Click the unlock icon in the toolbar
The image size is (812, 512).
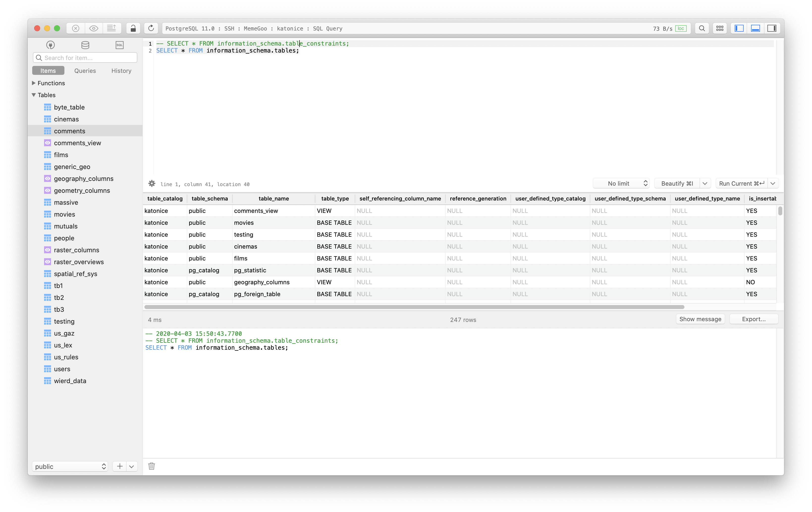click(133, 28)
